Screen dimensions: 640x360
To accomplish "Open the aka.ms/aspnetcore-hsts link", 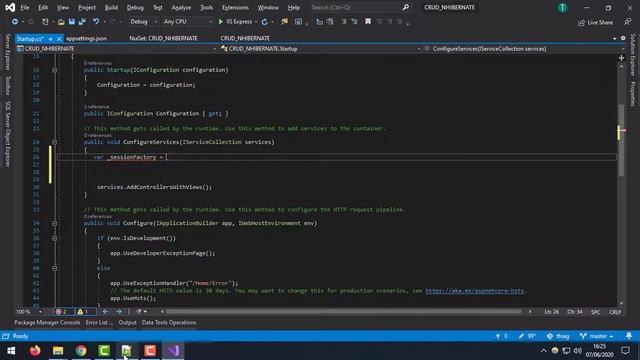I will click(x=475, y=291).
